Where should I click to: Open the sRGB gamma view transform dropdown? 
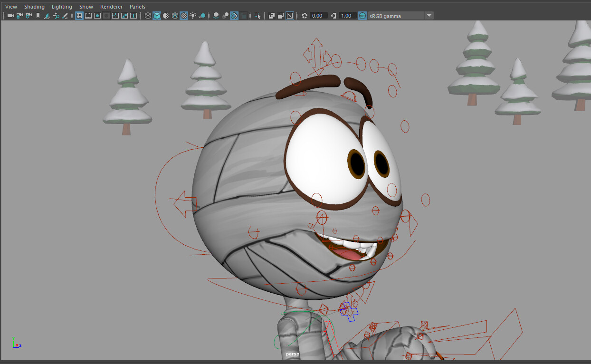click(429, 16)
